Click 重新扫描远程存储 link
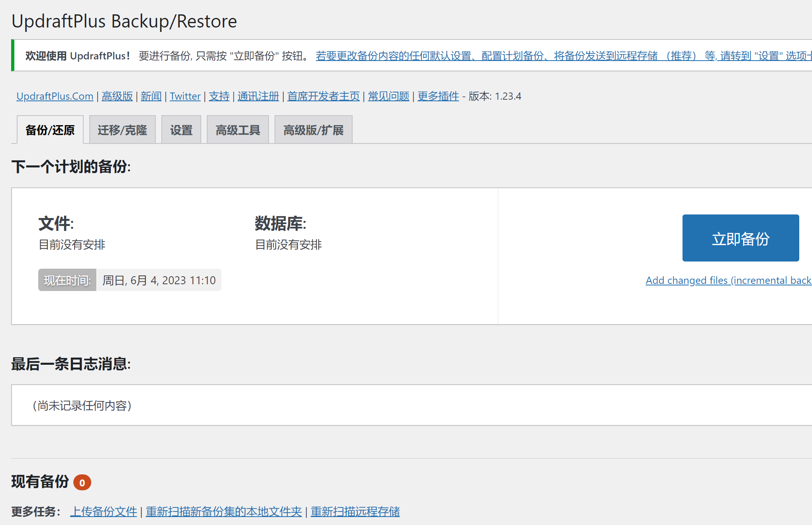 tap(355, 511)
